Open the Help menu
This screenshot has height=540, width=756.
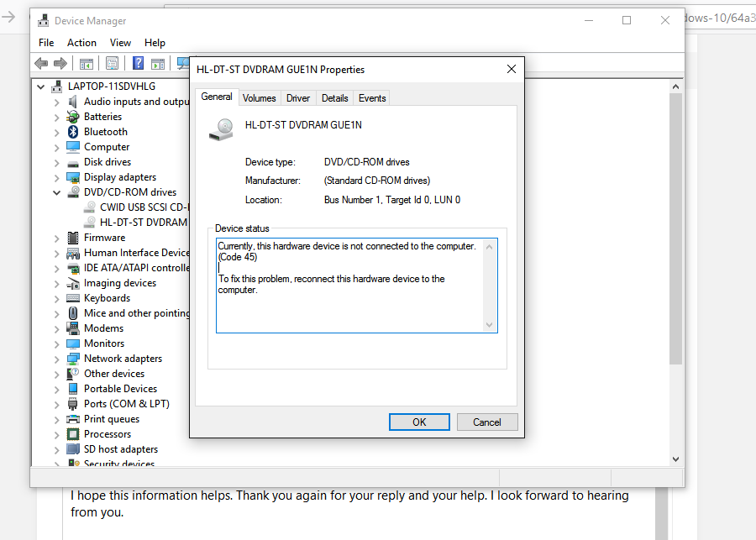[x=155, y=43]
